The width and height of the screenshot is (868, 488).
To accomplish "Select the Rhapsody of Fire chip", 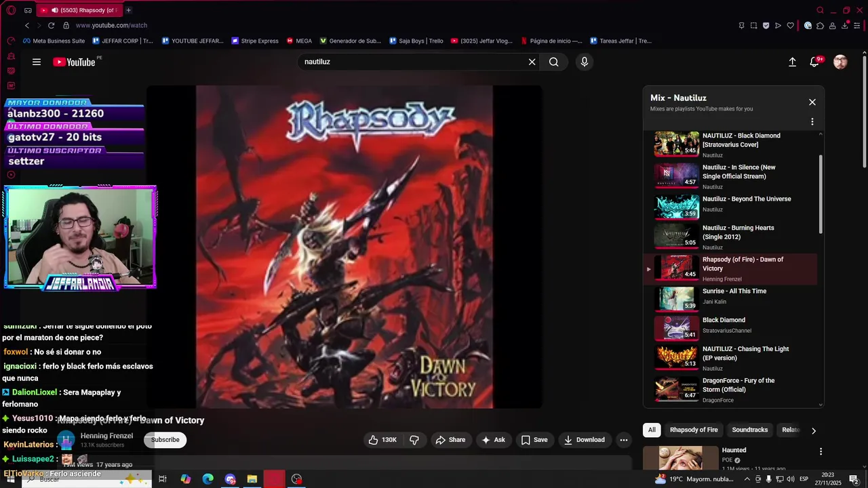I will 694,430.
